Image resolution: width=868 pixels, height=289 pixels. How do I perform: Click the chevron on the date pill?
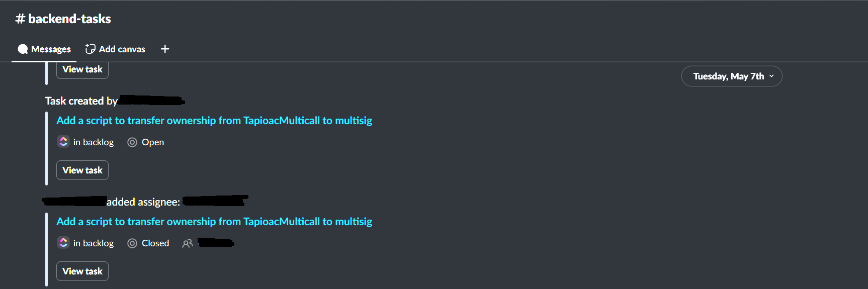(x=771, y=76)
